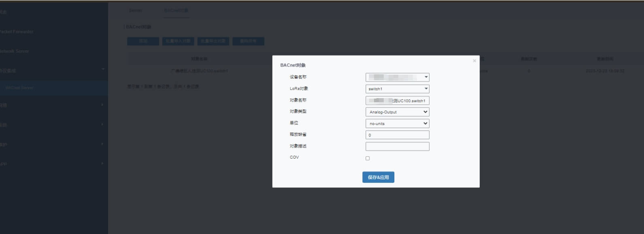Click the 释放缺省 input field showing 0
644x234 pixels.
tap(397, 135)
